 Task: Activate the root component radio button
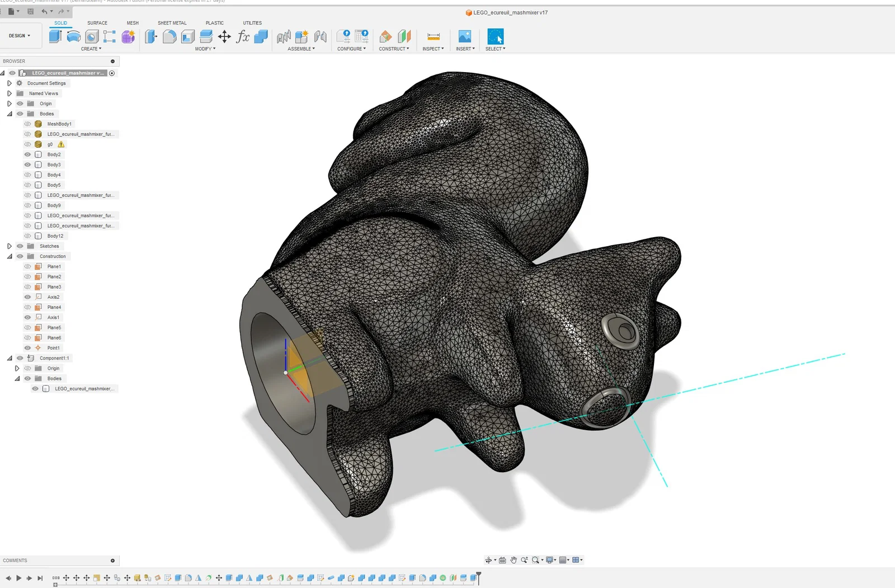tap(112, 73)
